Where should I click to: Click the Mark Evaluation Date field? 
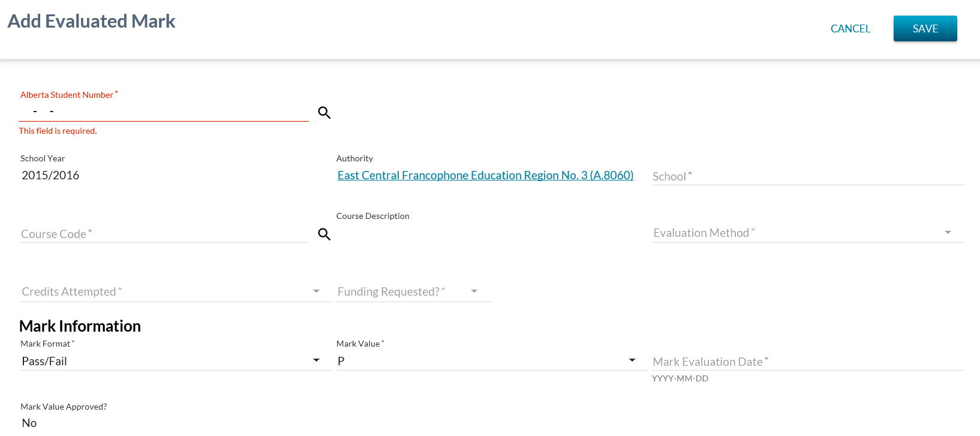807,362
